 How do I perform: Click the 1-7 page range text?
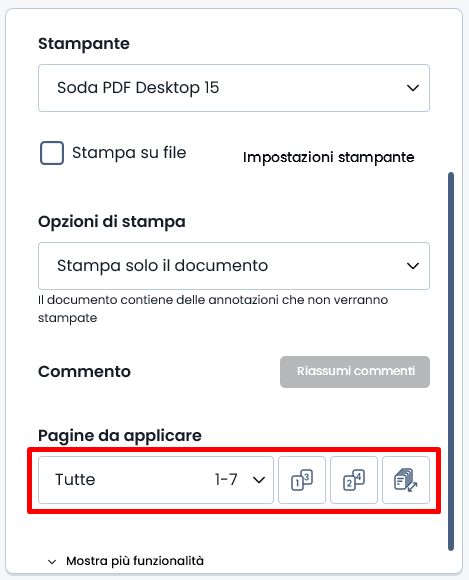pos(226,480)
